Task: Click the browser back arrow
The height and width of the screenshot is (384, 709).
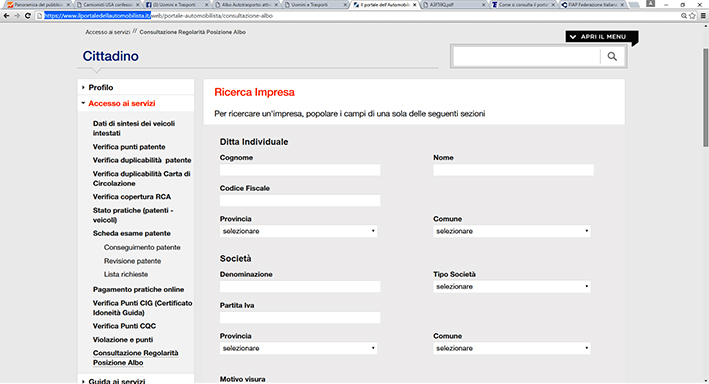Action: (x=6, y=15)
